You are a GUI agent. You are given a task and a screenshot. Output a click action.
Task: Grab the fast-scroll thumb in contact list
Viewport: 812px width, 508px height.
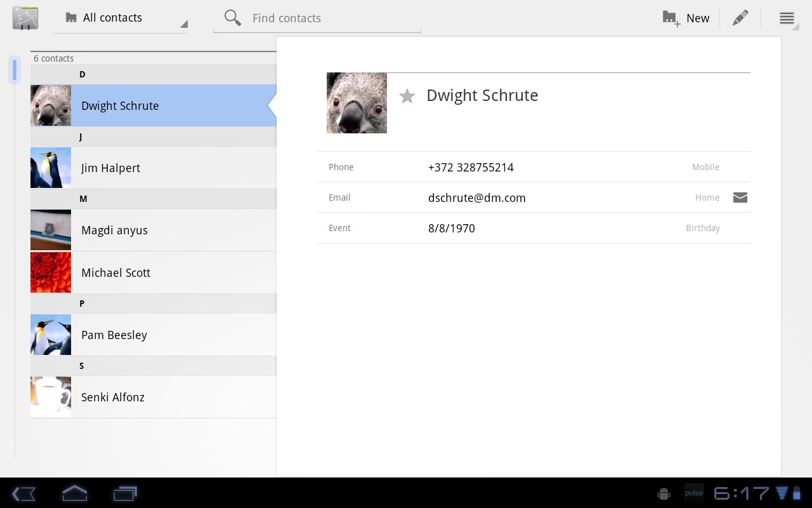click(14, 70)
